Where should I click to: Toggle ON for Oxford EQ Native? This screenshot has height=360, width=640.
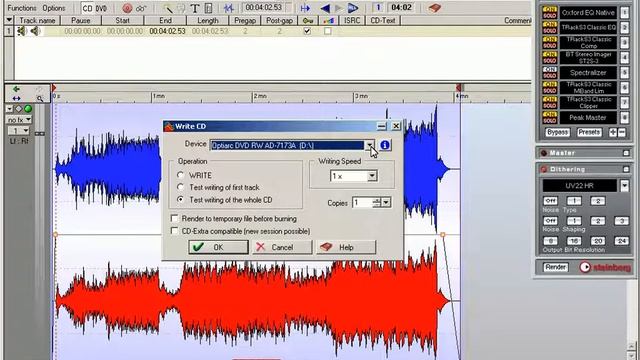550,9
